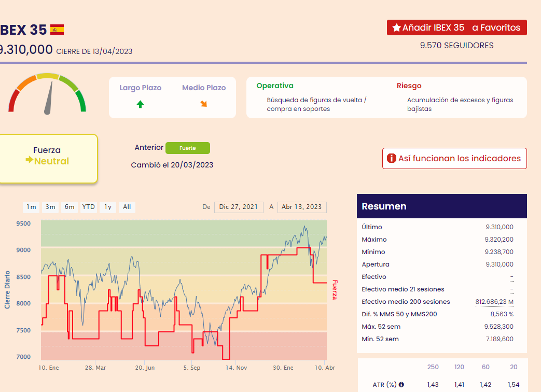541x392 pixels.
Task: Click the '28. Mar' x-axis tick label
Action: click(95, 368)
